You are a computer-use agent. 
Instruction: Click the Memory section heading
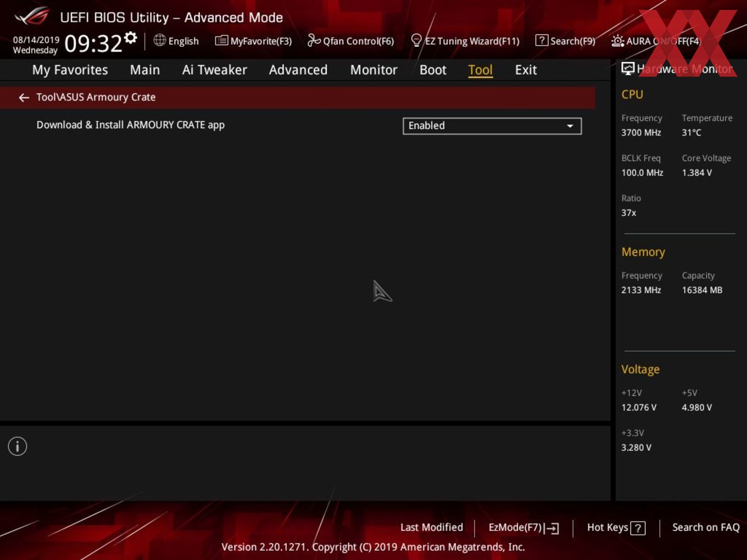[643, 252]
